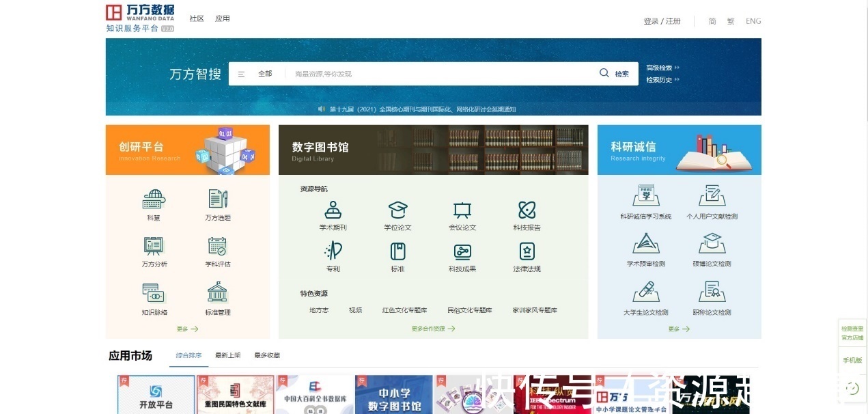Open the 会议论文 conference icon
This screenshot has height=414, width=868.
click(x=462, y=210)
